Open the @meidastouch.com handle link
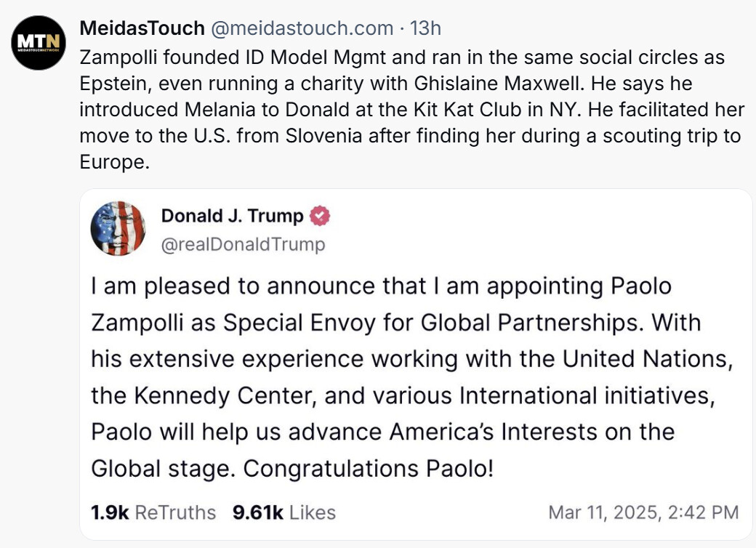Screen dimensions: 756x548 [302, 28]
